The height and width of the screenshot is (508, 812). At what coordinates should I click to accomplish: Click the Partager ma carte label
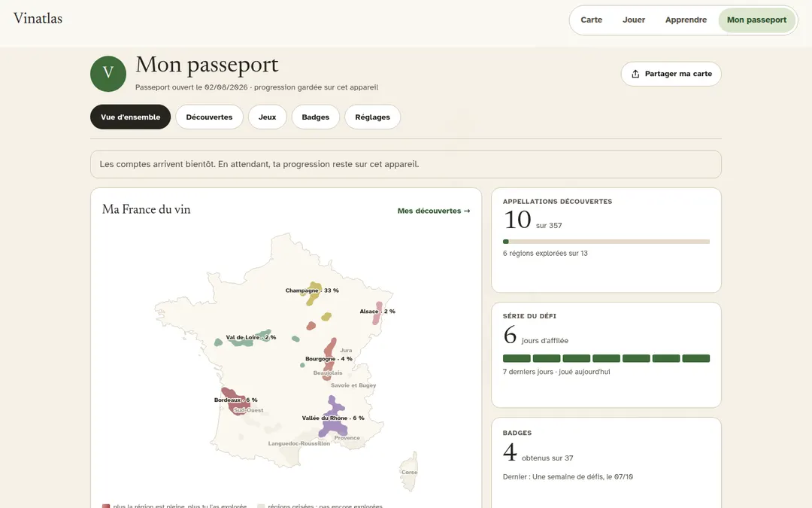tap(678, 74)
